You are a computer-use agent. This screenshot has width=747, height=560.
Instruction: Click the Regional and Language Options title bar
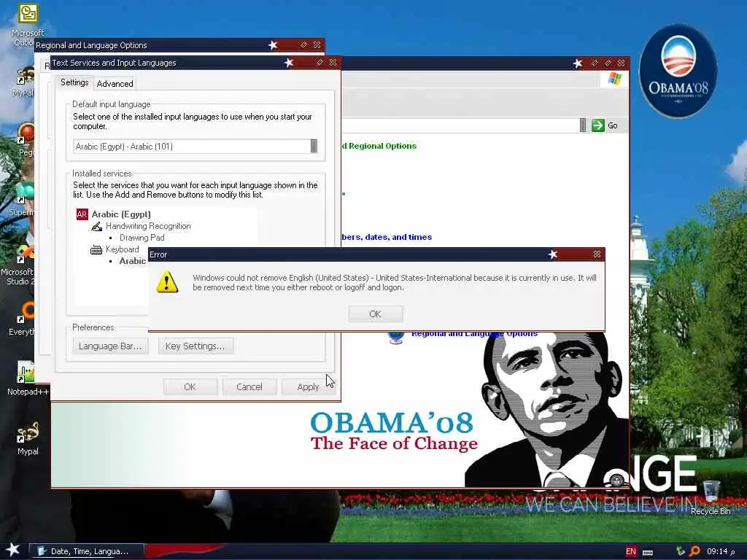click(180, 45)
